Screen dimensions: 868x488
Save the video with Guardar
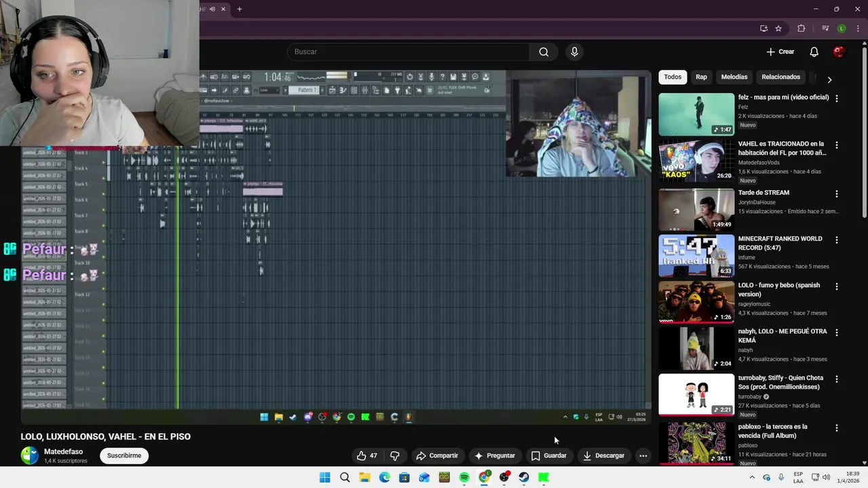pyautogui.click(x=549, y=455)
